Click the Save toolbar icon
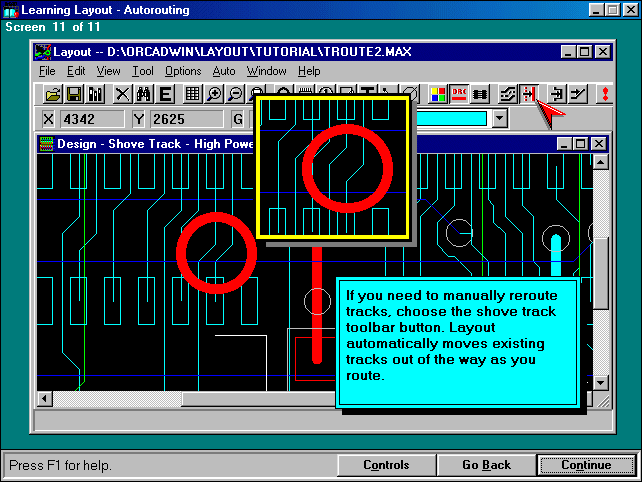 point(74,94)
